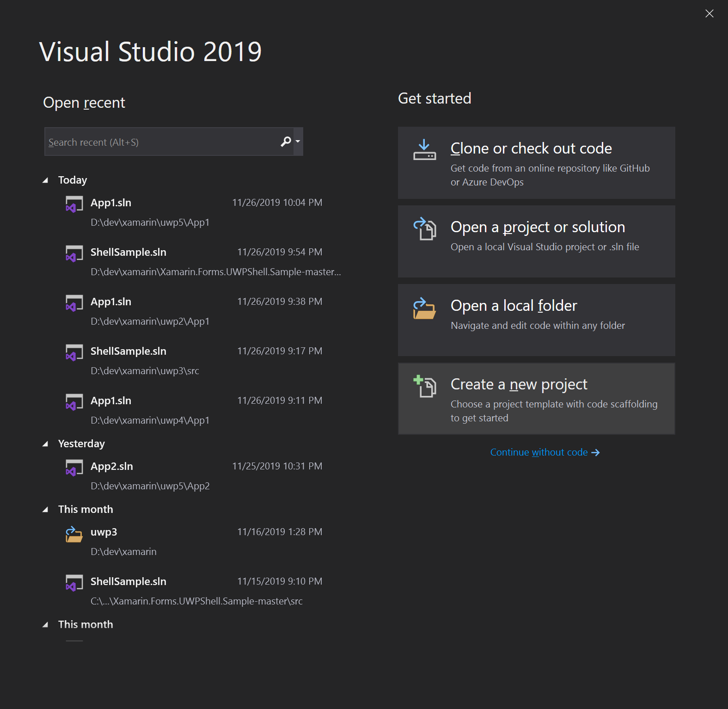This screenshot has width=728, height=709.
Task: Open App1.sln from uwp5\App1 folder
Action: click(x=111, y=203)
